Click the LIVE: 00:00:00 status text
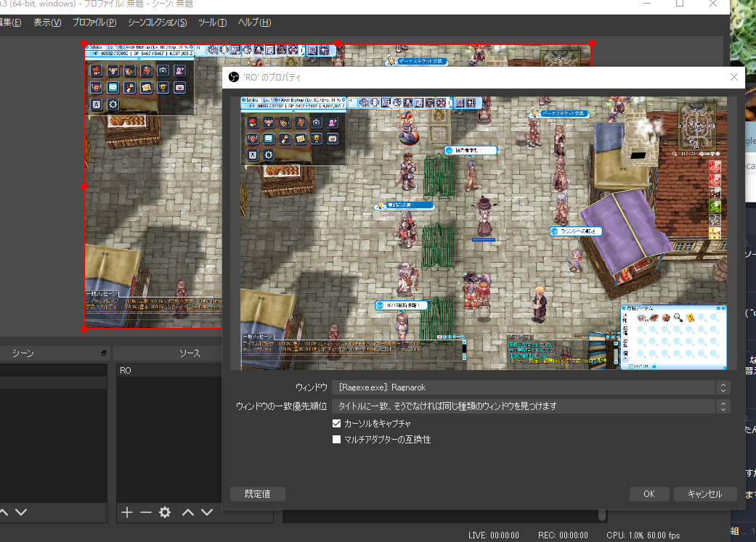756x542 pixels. click(x=494, y=535)
